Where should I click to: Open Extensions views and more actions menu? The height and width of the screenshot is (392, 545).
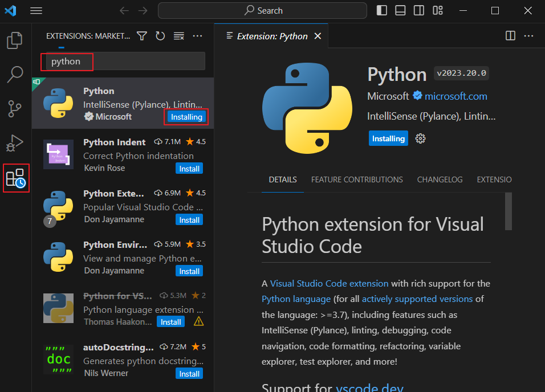point(197,36)
